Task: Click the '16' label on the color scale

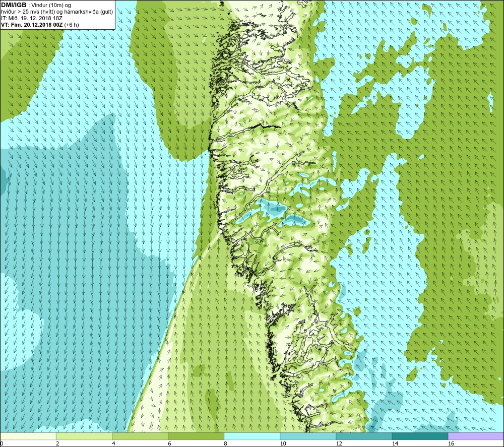Action: [x=451, y=444]
